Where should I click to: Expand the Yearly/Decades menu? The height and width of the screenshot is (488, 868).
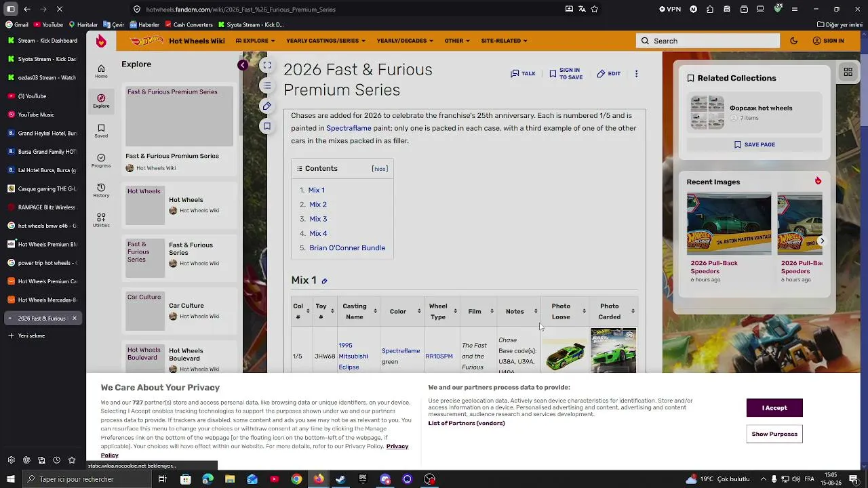click(x=405, y=41)
